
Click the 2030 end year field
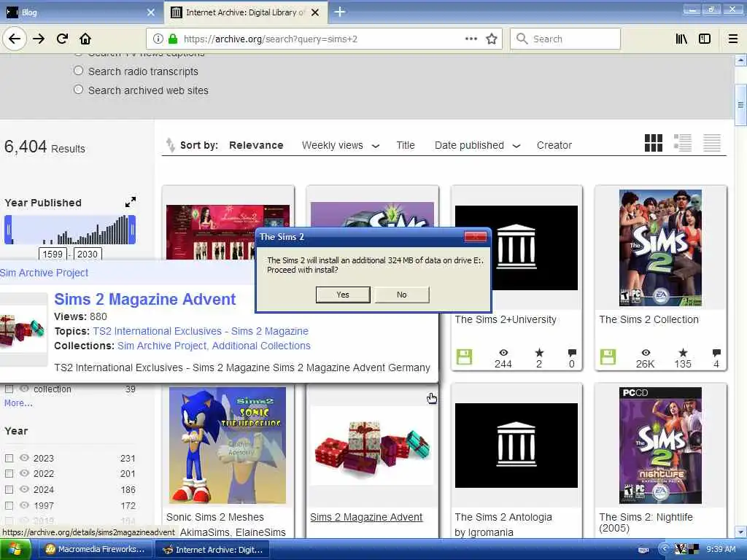click(88, 254)
